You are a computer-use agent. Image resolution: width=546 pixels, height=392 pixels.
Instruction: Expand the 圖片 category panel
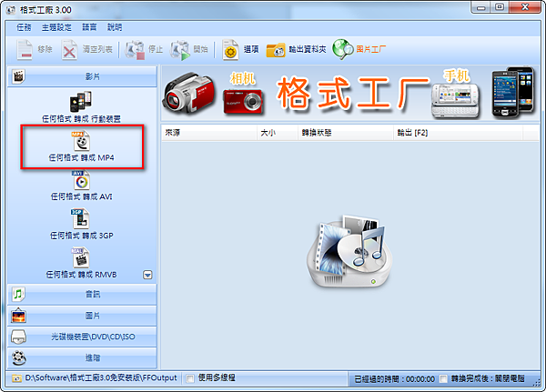82,316
